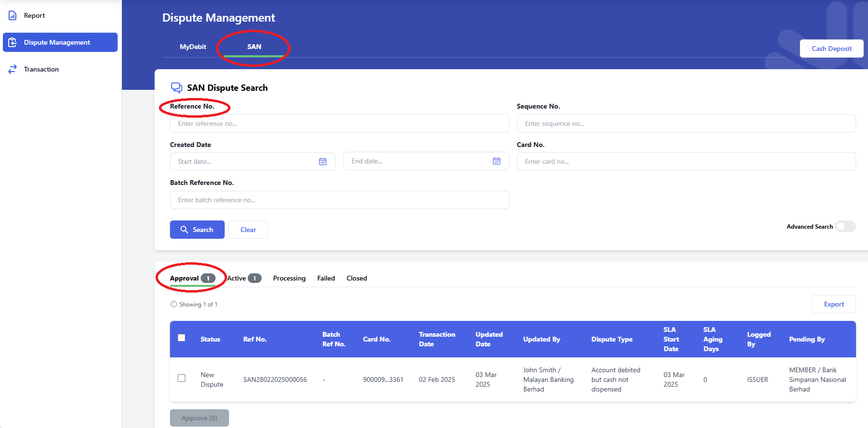Click the Ref No. column header

pos(255,339)
